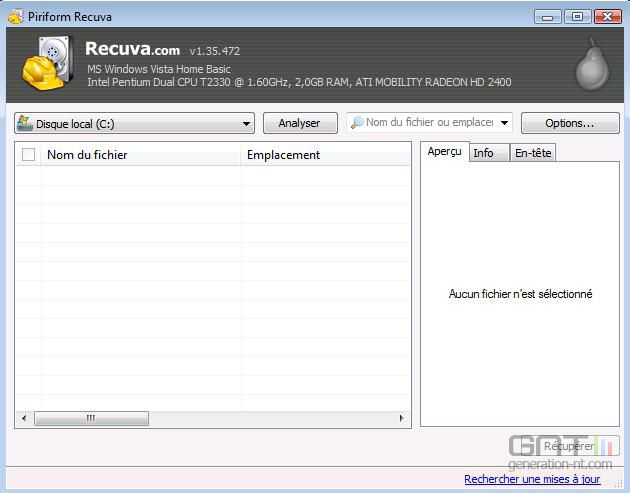Click the drive icon beside Disque local (C:)
The width and height of the screenshot is (630, 493).
point(25,123)
